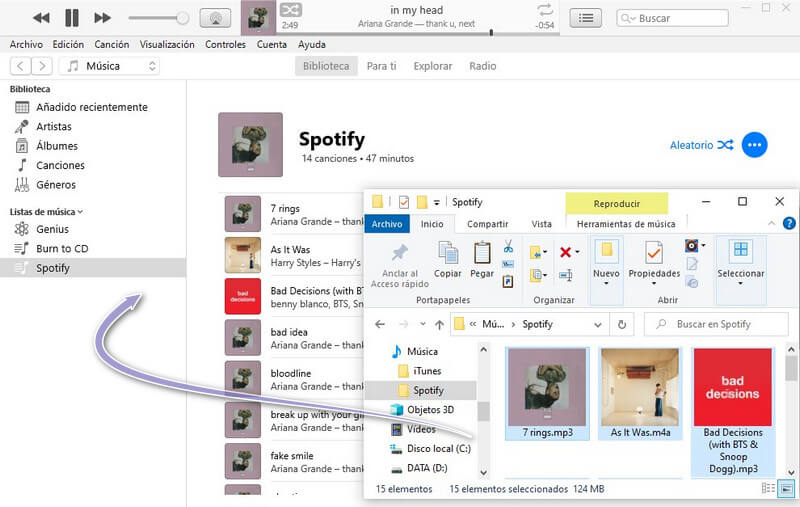The height and width of the screenshot is (507, 800).
Task: Open the Archivo menu in iTunes
Action: click(x=26, y=44)
